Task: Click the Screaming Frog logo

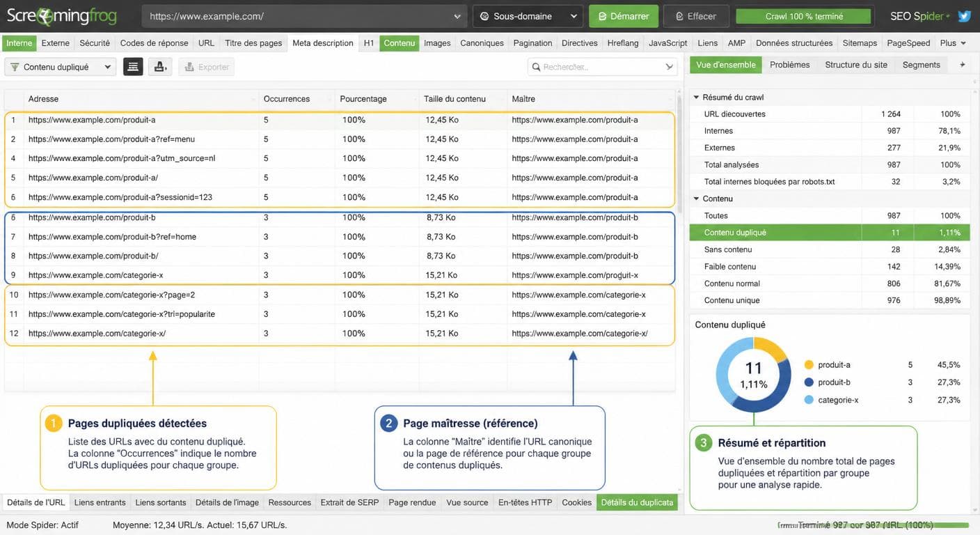Action: pos(62,16)
